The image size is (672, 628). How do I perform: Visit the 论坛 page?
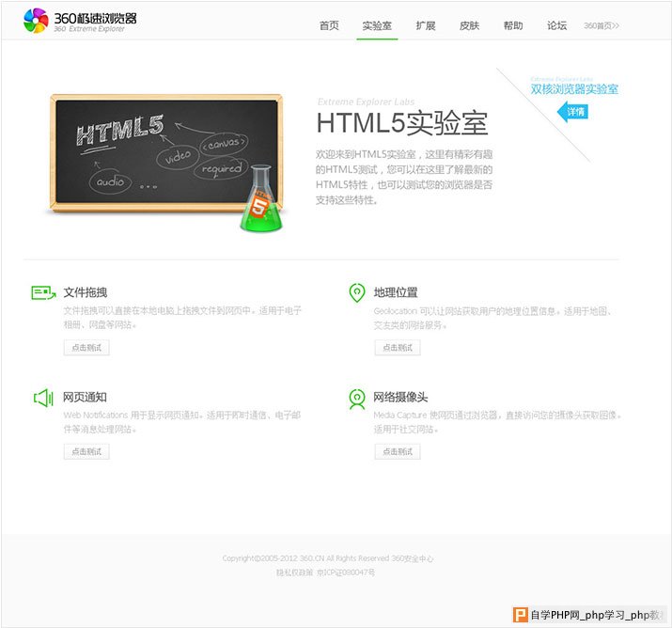[x=556, y=25]
